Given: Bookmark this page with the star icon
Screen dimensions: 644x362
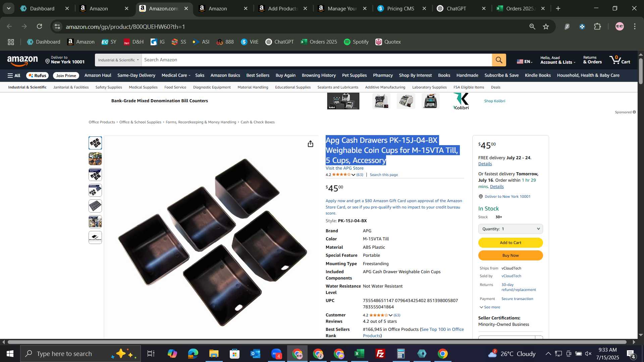Looking at the screenshot, I should (546, 26).
